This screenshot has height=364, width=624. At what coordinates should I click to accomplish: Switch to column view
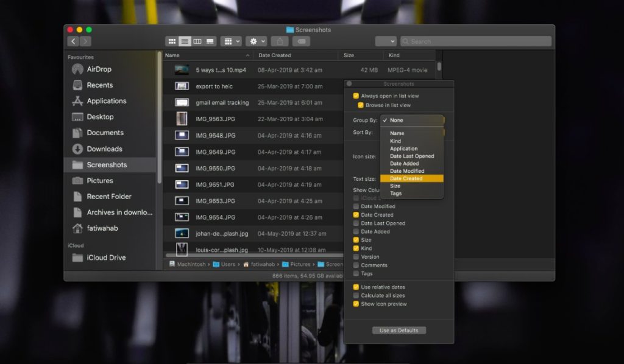197,41
